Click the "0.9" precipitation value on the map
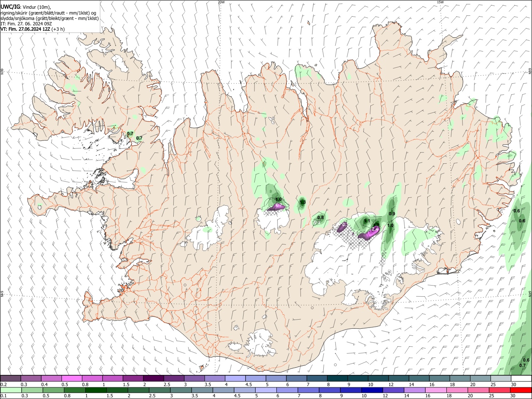This screenshot has height=399, width=532. [x=392, y=214]
